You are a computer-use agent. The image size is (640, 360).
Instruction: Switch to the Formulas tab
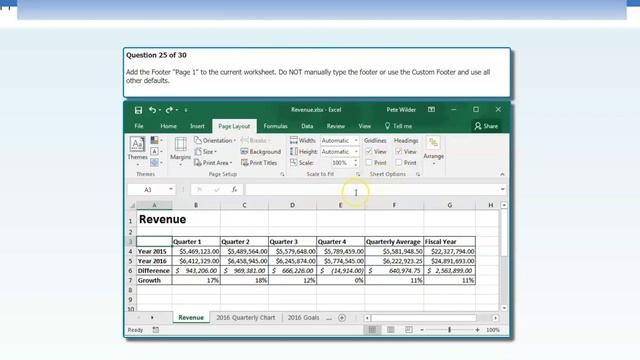276,126
